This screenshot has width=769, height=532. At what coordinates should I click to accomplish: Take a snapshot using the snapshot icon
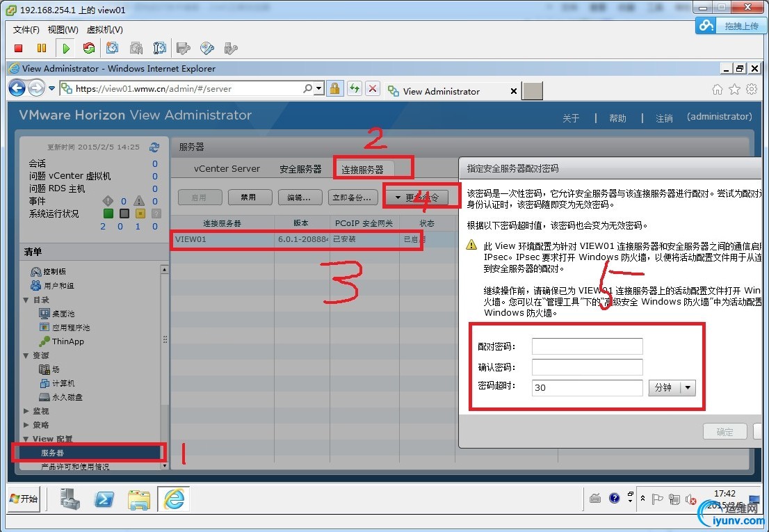tap(113, 48)
